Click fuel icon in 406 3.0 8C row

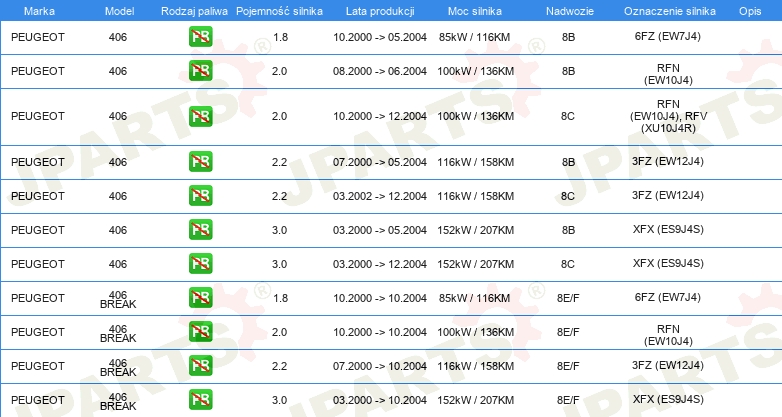click(x=200, y=263)
